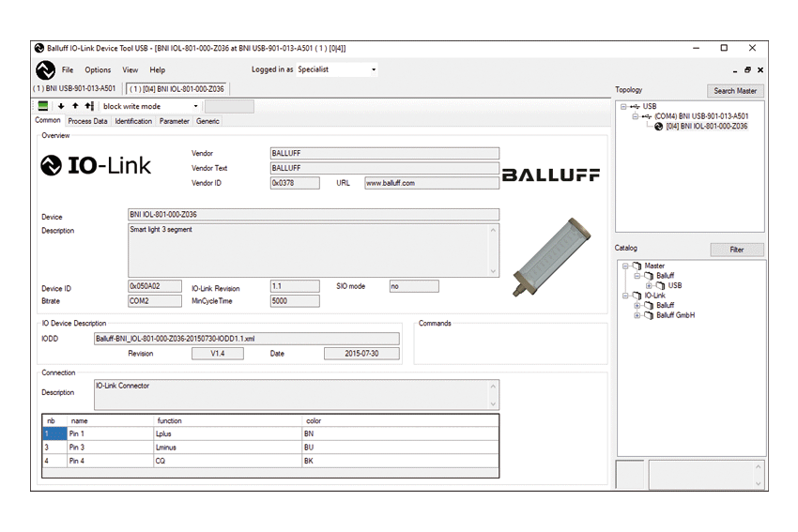Expand the Balluff node under IO-Link

point(637,305)
